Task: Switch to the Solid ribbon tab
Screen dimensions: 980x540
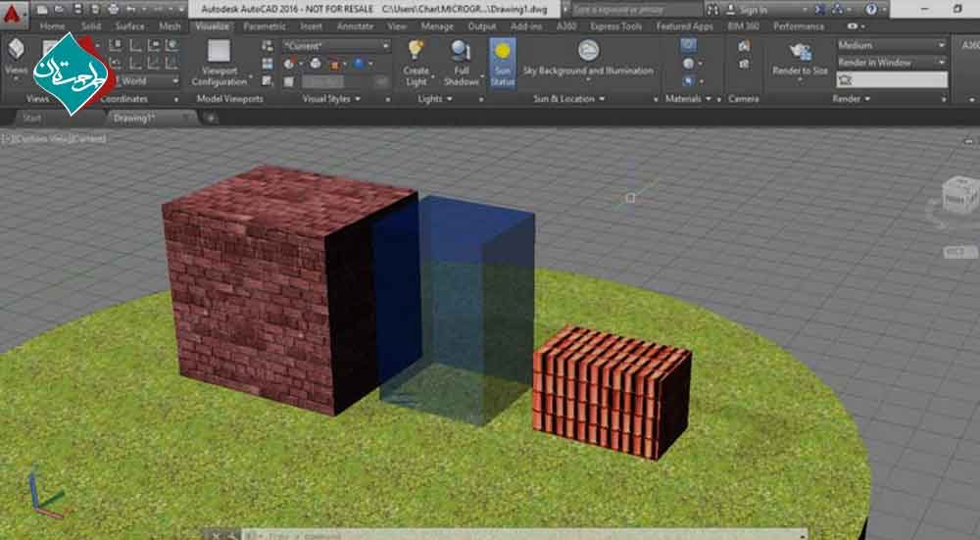Action: pos(91,26)
